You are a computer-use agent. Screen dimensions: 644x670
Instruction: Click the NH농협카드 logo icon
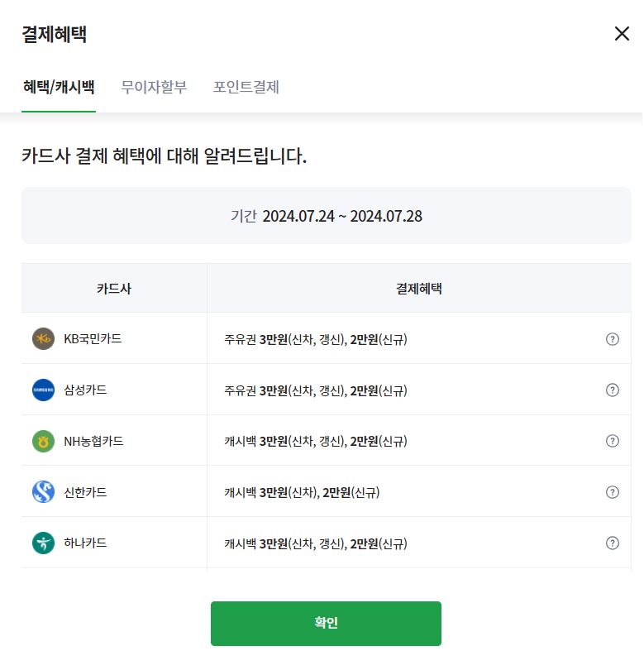coord(43,440)
